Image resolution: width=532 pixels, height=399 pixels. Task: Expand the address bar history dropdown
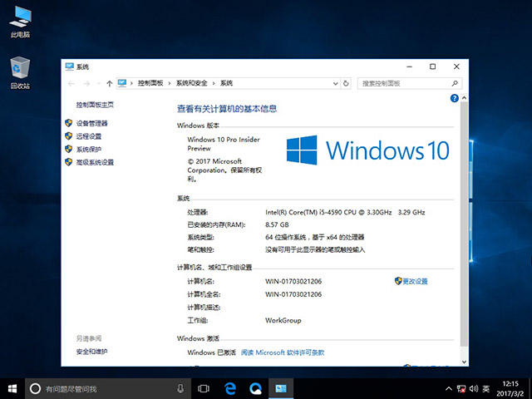334,83
